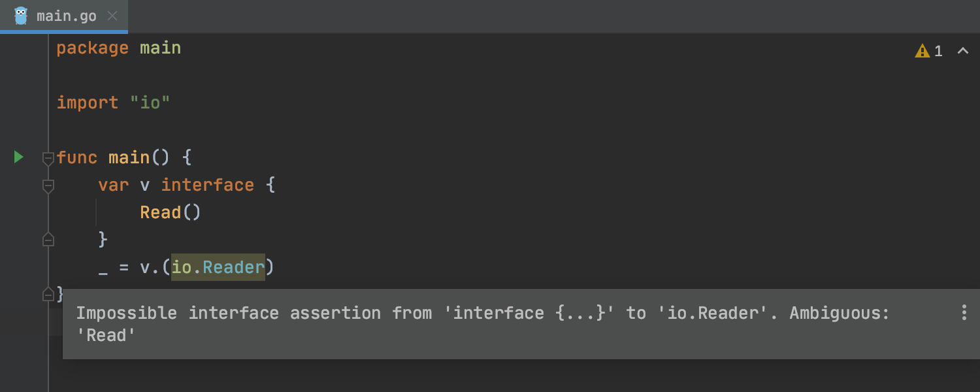Place cursor on the "io" import string
The image size is (980, 392).
pos(150,103)
